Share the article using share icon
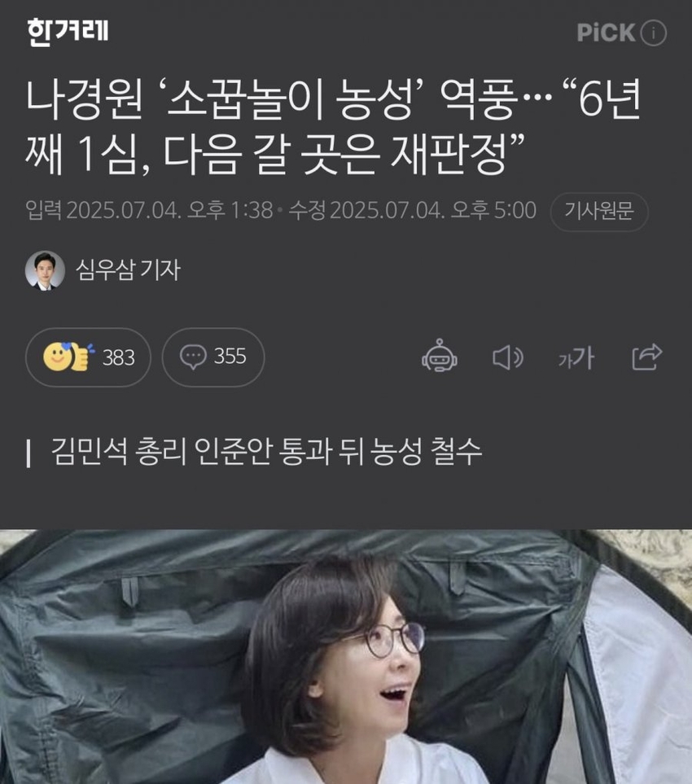Screen dimensions: 692x784 647,357
